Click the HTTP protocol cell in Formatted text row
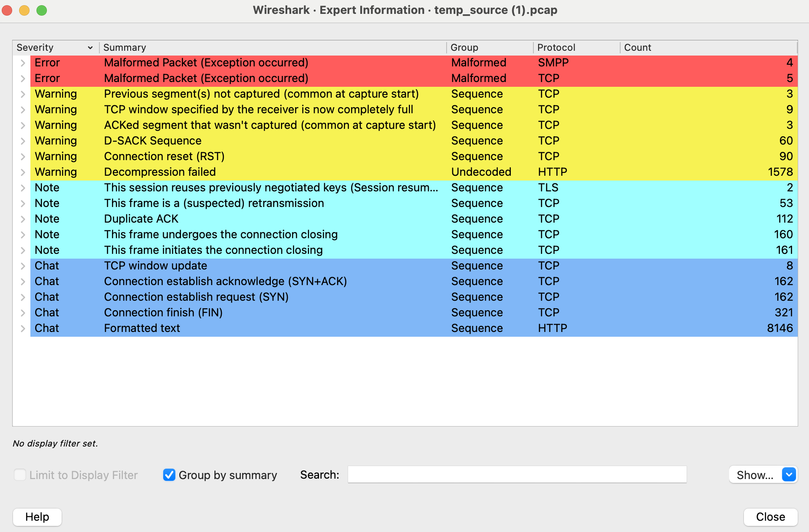Screen dimensions: 809x532 click(x=552, y=328)
